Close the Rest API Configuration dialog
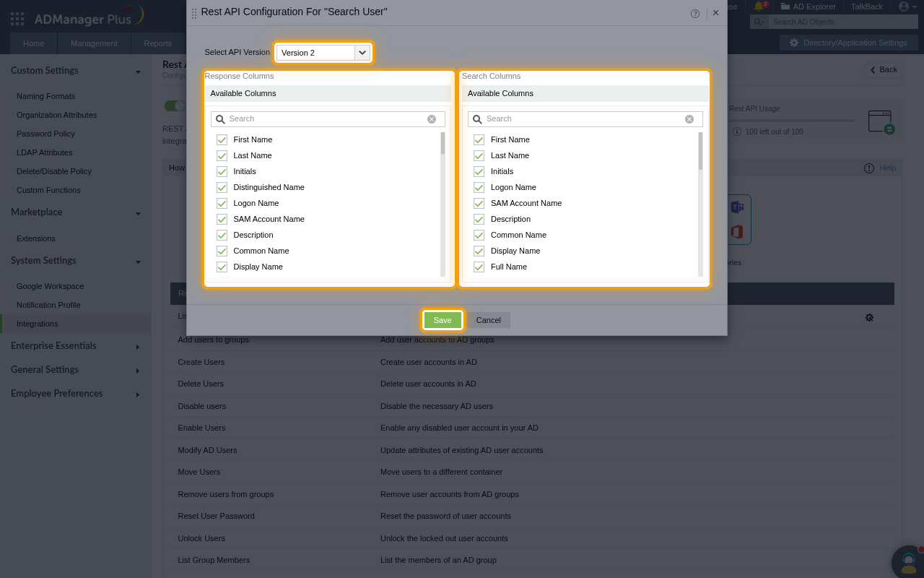The width and height of the screenshot is (924, 578). 715,12
